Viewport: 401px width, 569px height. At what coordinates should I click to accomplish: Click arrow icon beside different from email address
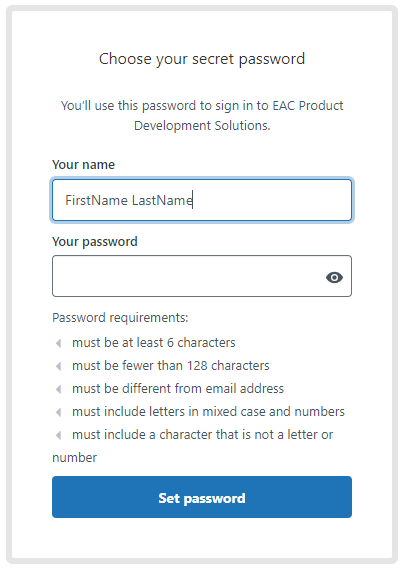point(58,389)
